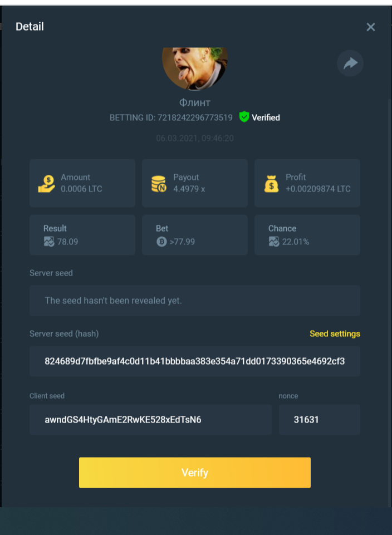Click the Profit +0.00209874 LTC card

point(307,183)
